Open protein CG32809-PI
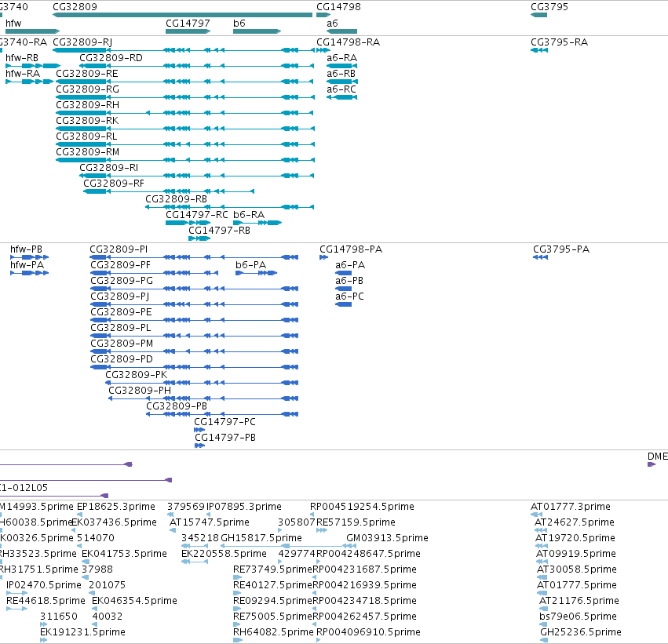Image resolution: width=668 pixels, height=644 pixels. pyautogui.click(x=194, y=257)
